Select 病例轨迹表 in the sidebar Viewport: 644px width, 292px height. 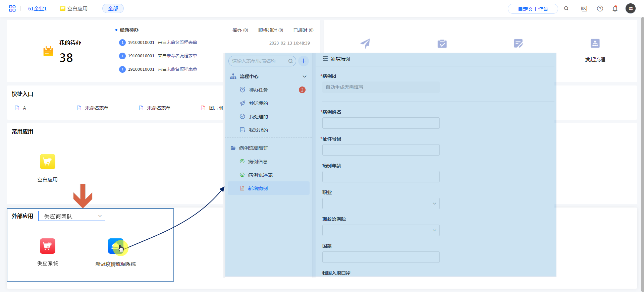click(x=260, y=175)
